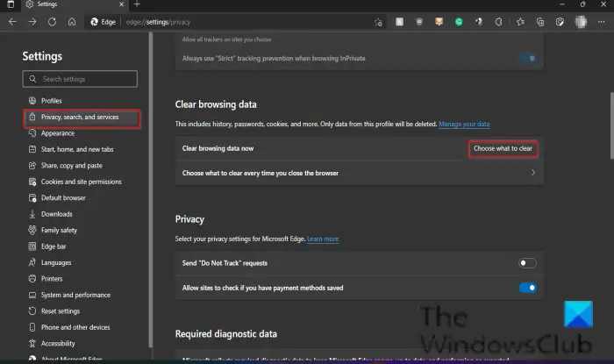614x364 pixels.
Task: Open the profile avatar
Action: [581, 22]
